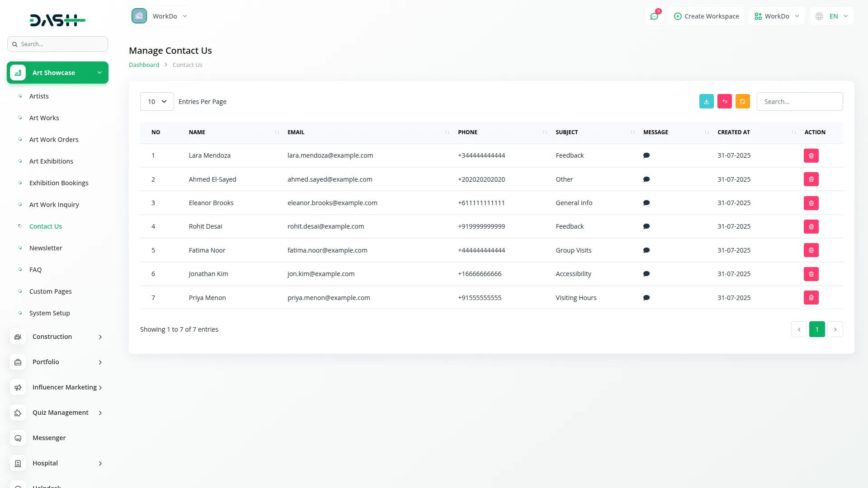Image resolution: width=868 pixels, height=488 pixels.
Task: Click the Create Workspace button
Action: coord(706,16)
